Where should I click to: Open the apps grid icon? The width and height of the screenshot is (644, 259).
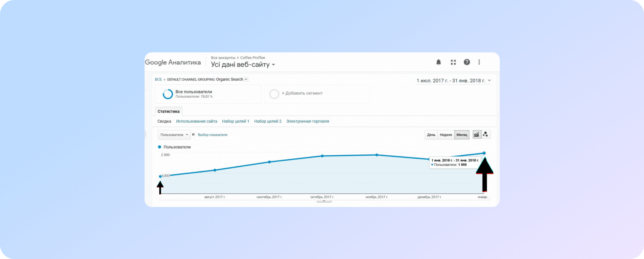click(x=453, y=62)
